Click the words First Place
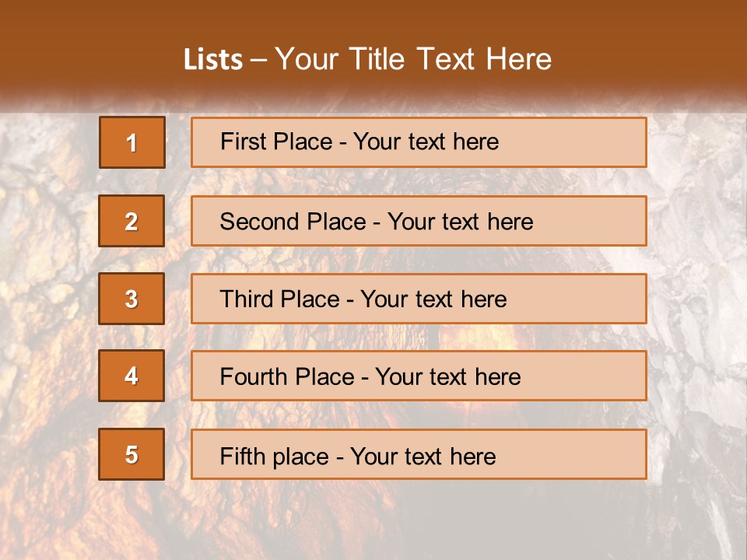 276,142
